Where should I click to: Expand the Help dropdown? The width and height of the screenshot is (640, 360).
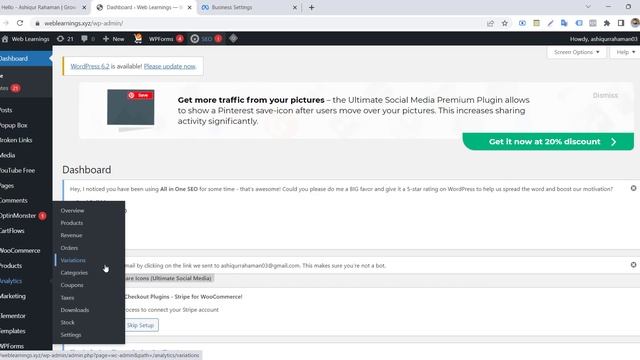(625, 52)
